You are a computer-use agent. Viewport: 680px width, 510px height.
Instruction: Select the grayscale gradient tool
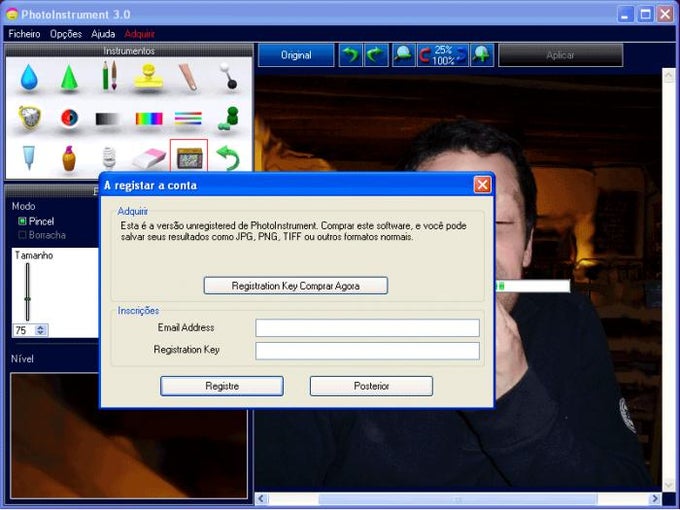click(108, 119)
